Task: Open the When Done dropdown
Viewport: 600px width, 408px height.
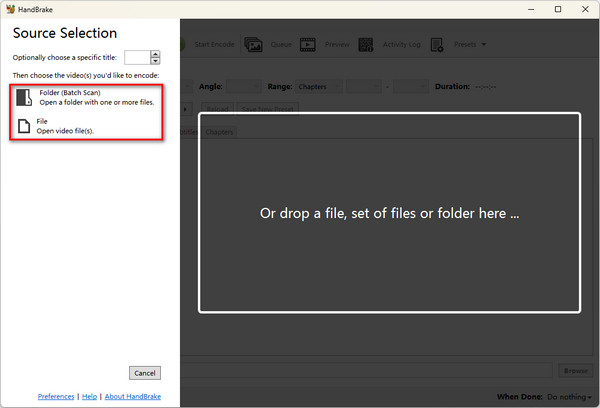Action: [569, 397]
